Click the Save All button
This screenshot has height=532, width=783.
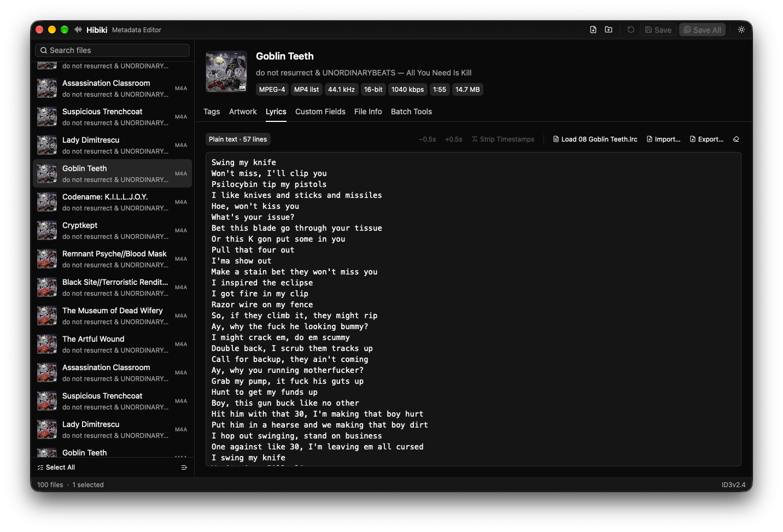[702, 30]
